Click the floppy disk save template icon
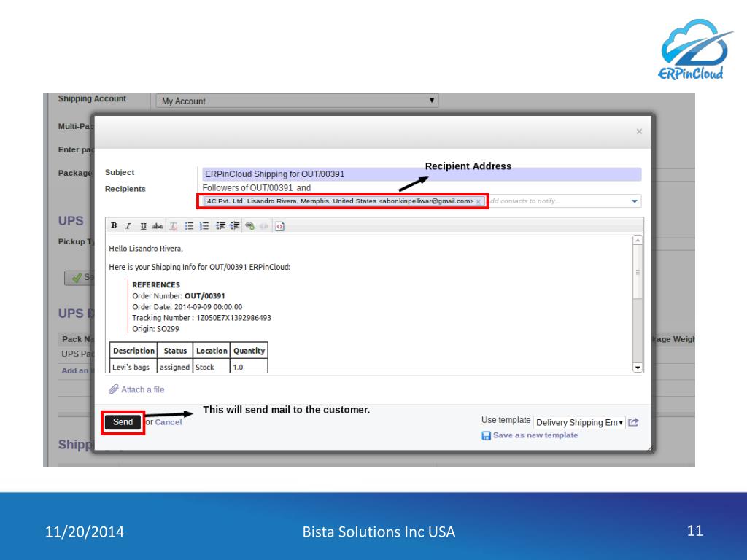 point(486,436)
